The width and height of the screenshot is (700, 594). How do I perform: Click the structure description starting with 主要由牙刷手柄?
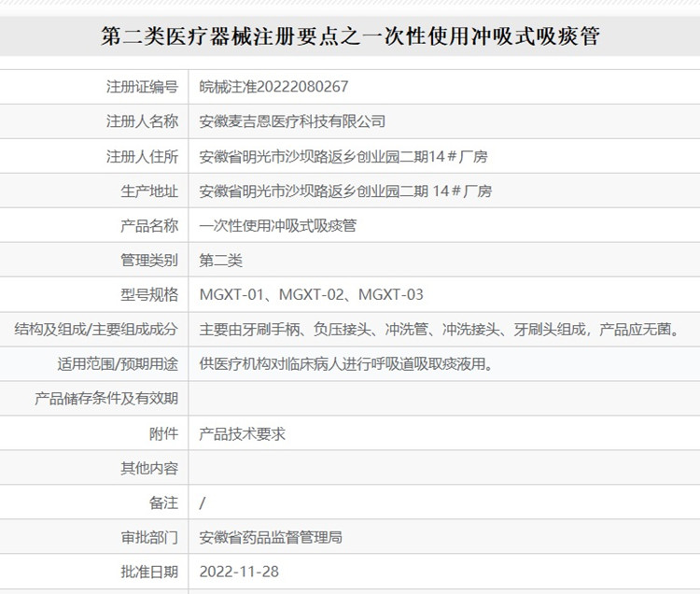point(438,330)
